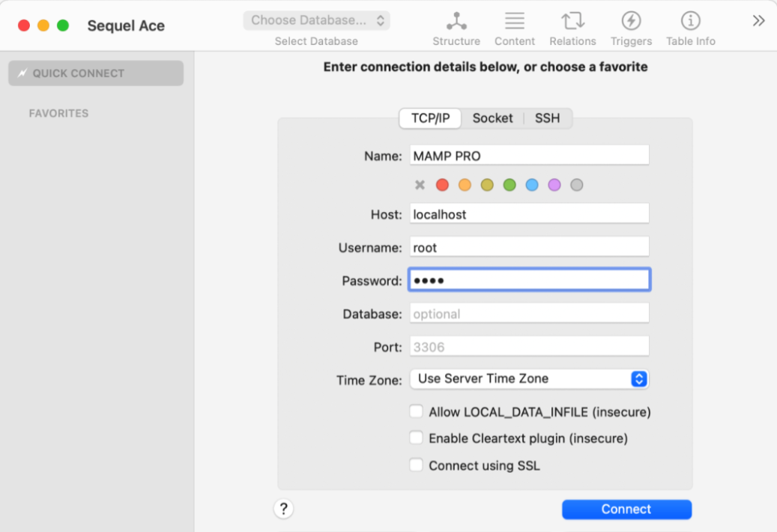Screen dimensions: 777x532
Task: Click the FAVORITES sidebar header
Action: pos(58,113)
